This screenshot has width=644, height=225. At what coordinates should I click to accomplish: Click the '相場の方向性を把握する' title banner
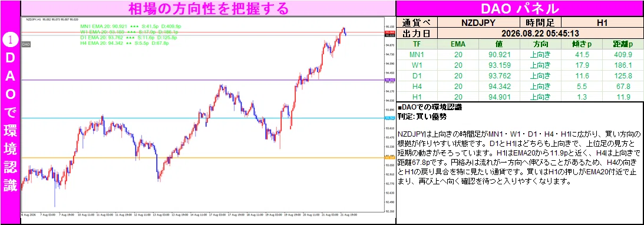tap(208, 8)
